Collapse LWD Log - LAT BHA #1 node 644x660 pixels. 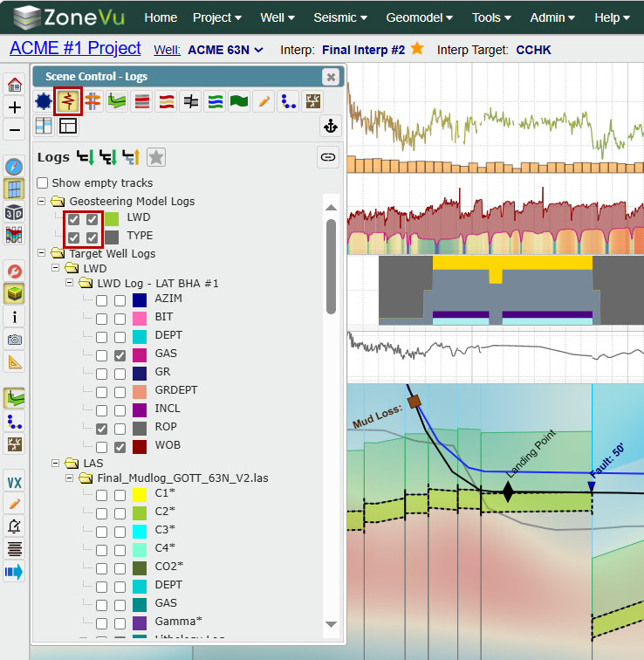70,283
